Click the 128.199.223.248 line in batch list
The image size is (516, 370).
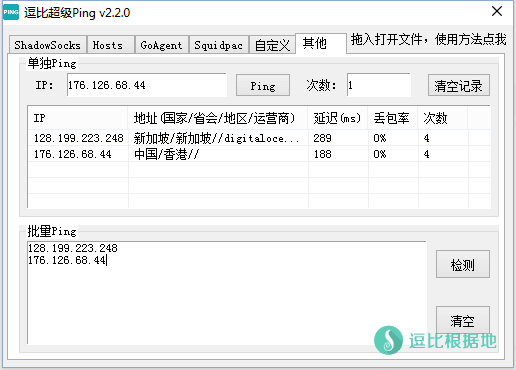pyautogui.click(x=73, y=248)
